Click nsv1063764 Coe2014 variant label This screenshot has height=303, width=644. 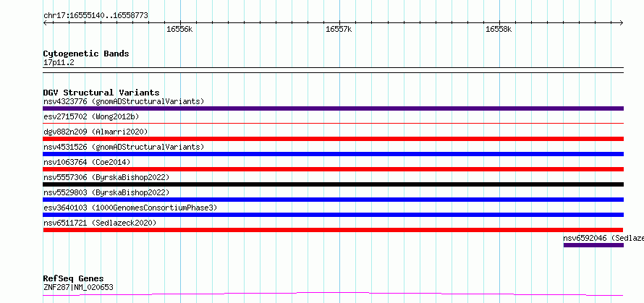[87, 162]
